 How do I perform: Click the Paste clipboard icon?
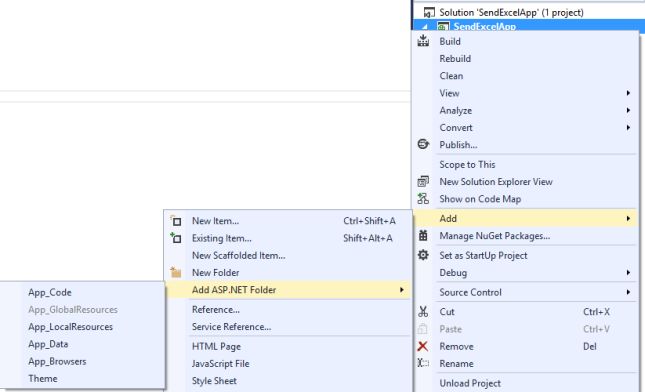tap(422, 329)
